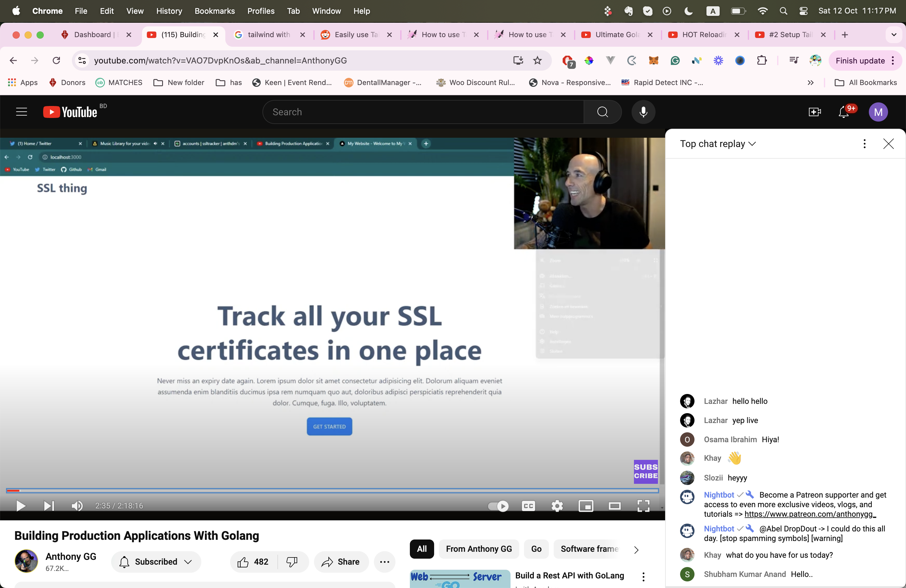906x588 pixels.
Task: Bookmark this page with the star
Action: tap(537, 60)
